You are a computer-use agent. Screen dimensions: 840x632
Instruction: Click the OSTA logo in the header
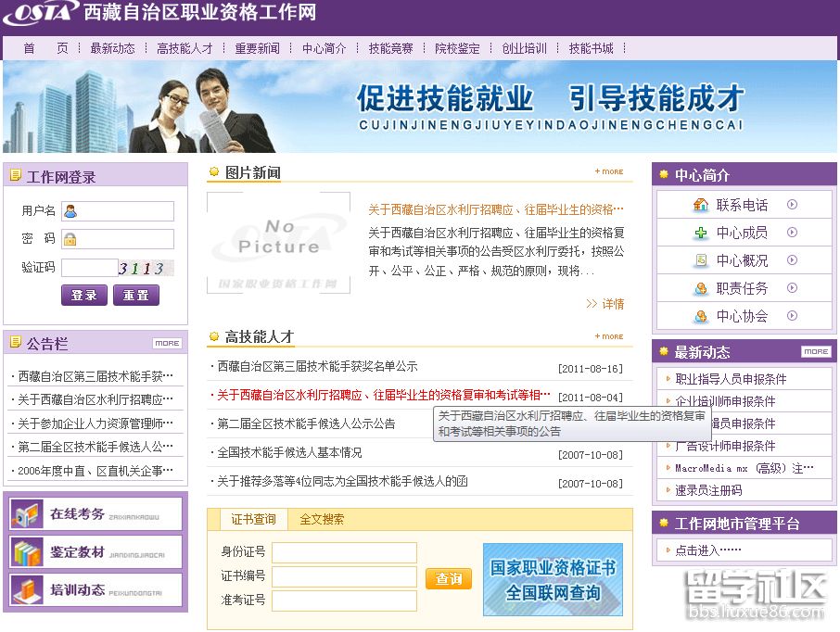coord(39,13)
